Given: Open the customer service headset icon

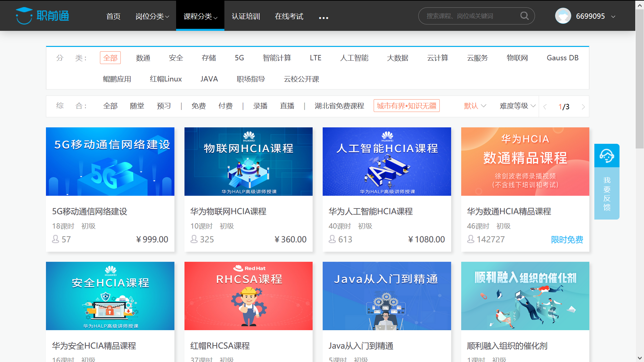Looking at the screenshot, I should pyautogui.click(x=607, y=155).
